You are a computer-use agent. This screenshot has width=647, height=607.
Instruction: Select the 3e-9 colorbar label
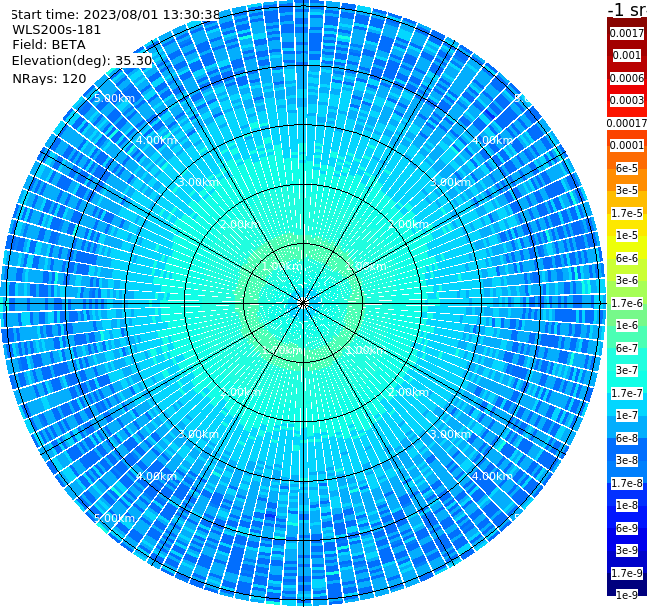pos(627,550)
